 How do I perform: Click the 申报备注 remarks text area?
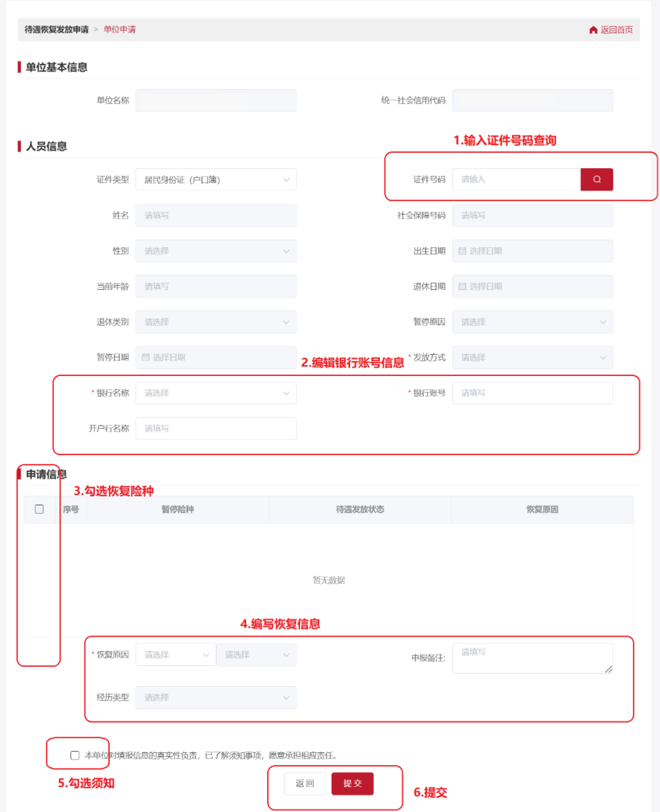[532, 658]
